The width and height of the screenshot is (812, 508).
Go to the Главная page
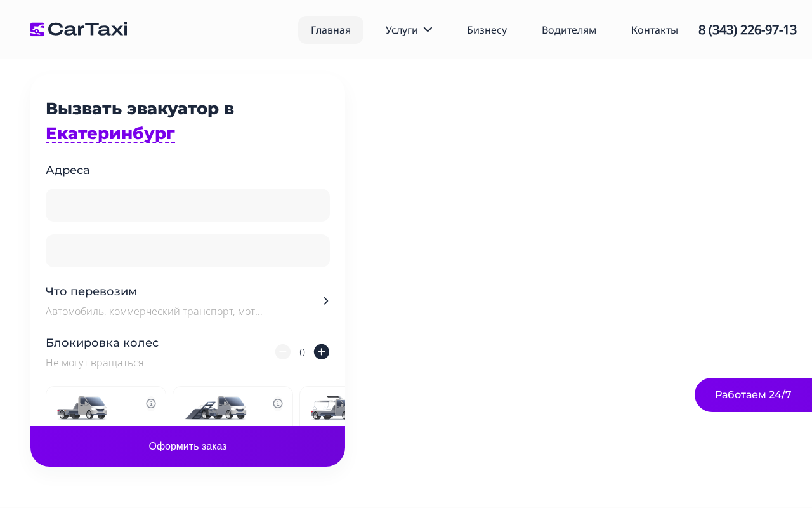point(331,30)
